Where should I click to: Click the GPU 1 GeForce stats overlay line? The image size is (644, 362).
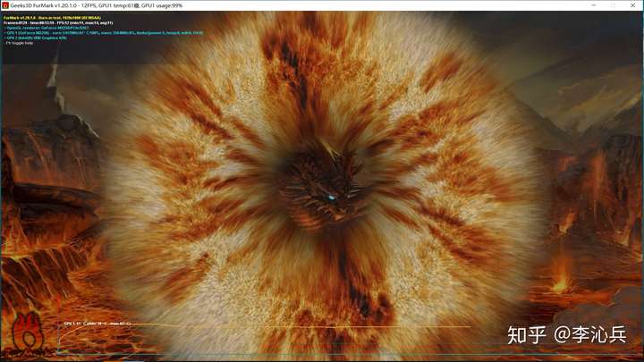[104, 33]
